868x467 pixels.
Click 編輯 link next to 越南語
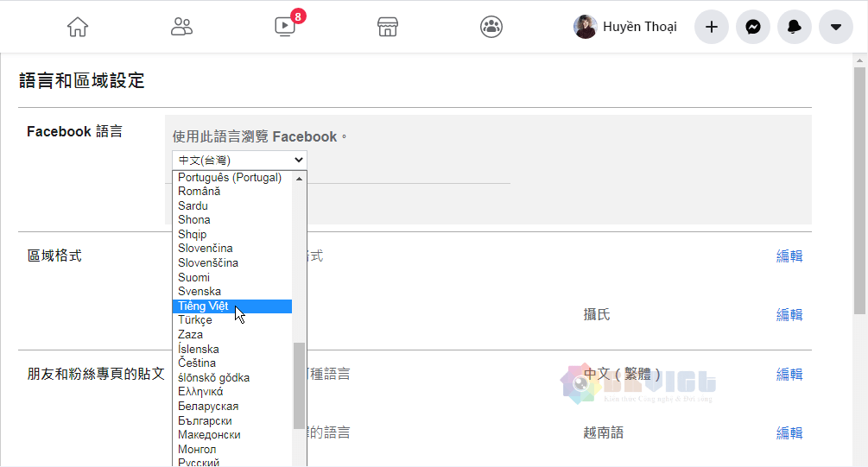click(x=789, y=432)
